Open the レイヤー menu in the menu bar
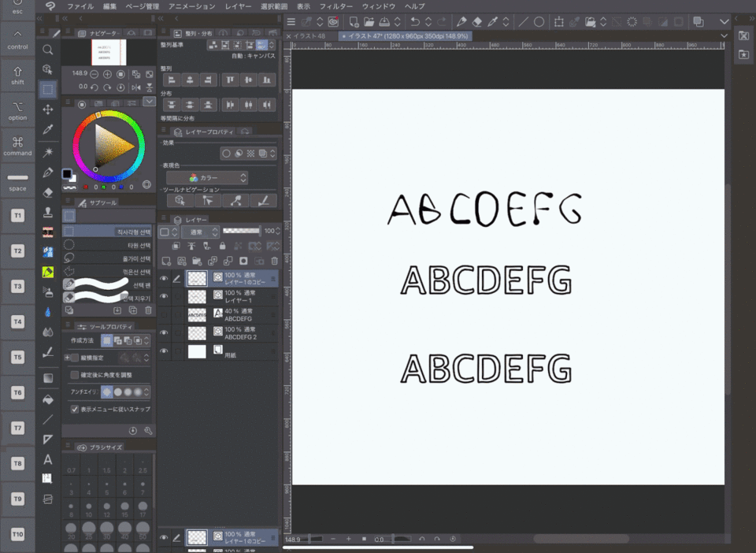 click(238, 6)
